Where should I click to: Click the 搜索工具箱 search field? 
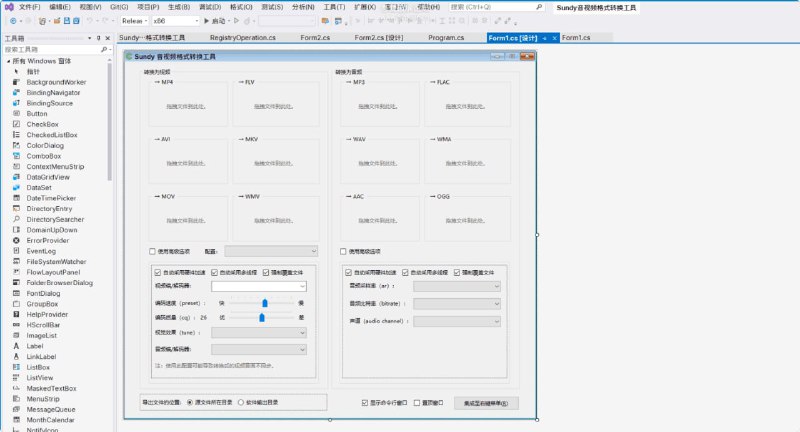coord(50,49)
